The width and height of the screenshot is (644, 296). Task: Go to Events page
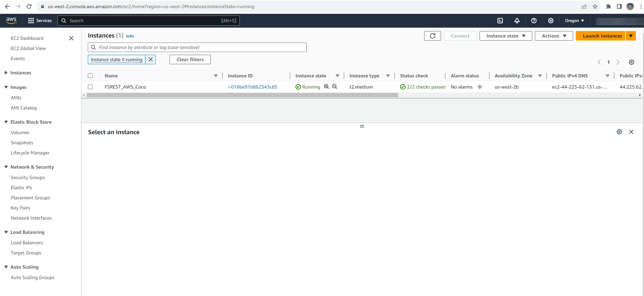(x=18, y=58)
